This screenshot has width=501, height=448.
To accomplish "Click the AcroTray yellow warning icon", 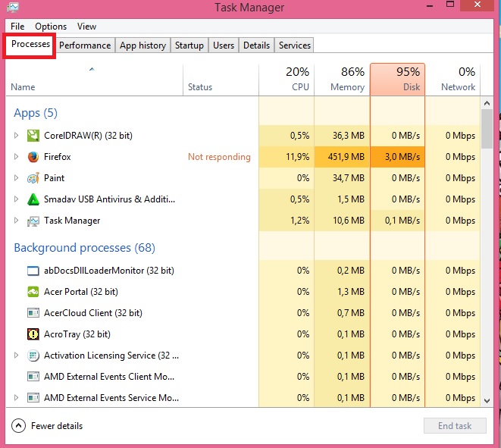I will click(33, 334).
